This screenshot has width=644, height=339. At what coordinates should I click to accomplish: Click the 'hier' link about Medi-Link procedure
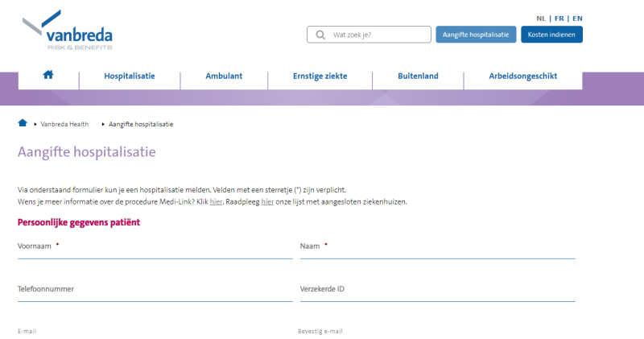(x=216, y=202)
